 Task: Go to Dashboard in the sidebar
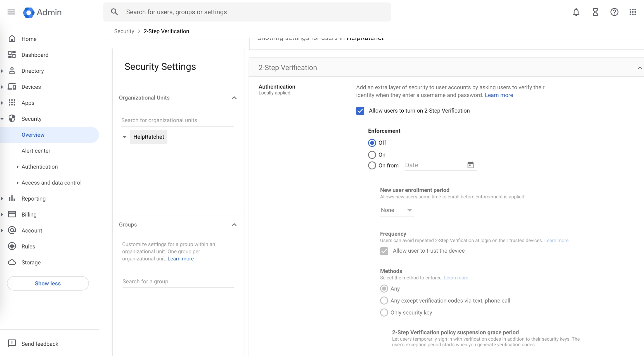(x=35, y=55)
